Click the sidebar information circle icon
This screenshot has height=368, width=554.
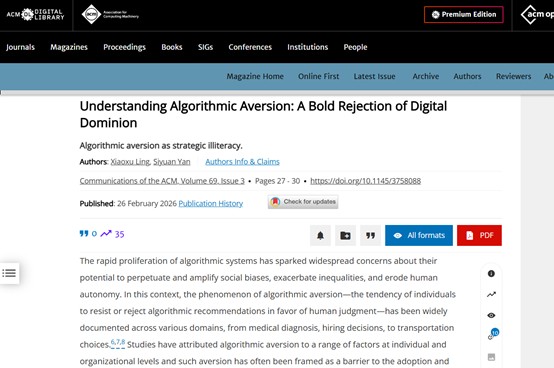[x=491, y=273]
